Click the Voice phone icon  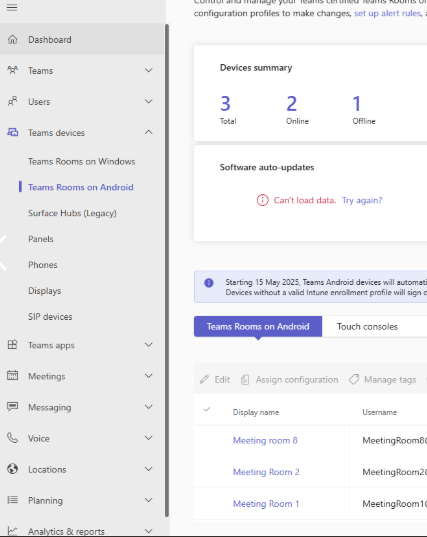point(13,438)
